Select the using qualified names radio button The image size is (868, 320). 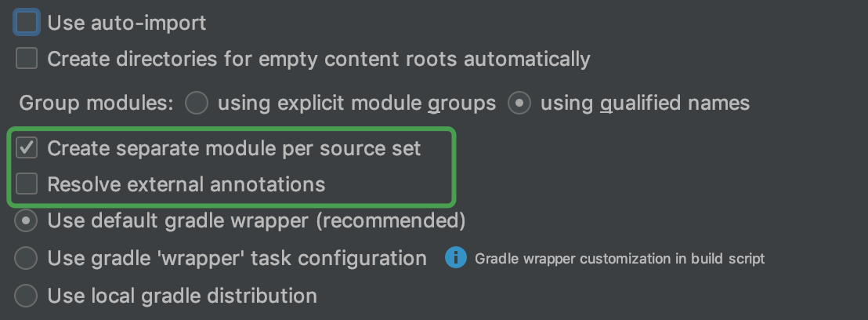tap(519, 103)
